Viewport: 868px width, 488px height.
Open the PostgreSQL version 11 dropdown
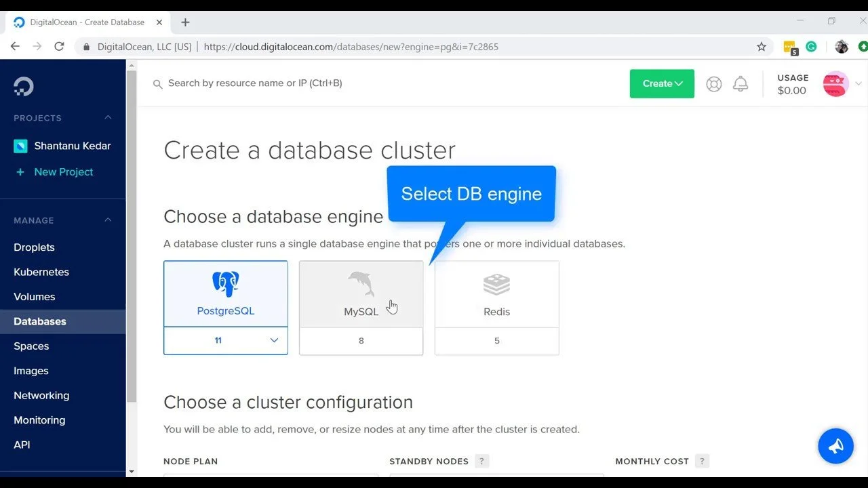(226, 341)
